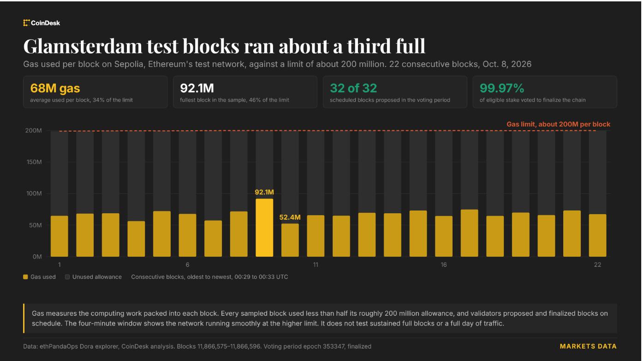Click "Consecutive blocks, oldest to newest" caption
644x361 pixels.
click(209, 277)
